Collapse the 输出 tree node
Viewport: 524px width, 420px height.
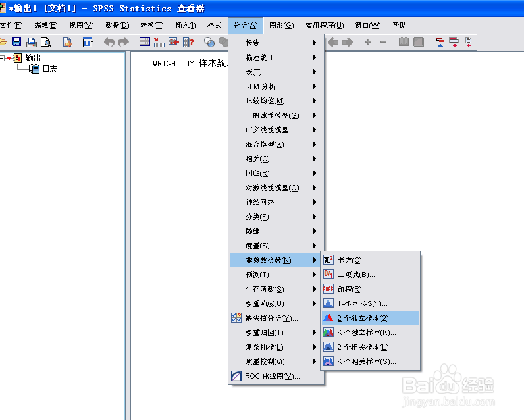2,58
